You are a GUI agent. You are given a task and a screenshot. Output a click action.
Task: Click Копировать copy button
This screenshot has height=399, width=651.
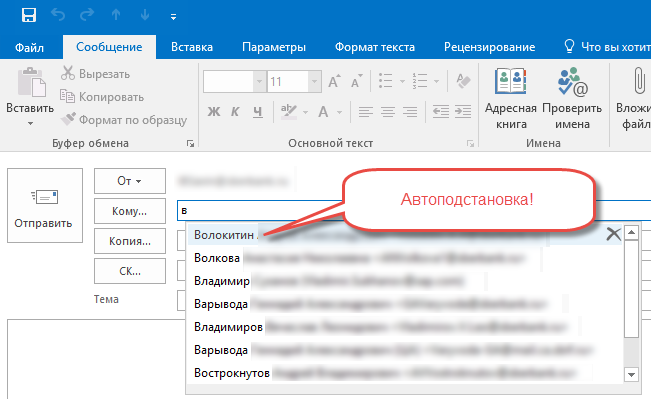coord(102,97)
